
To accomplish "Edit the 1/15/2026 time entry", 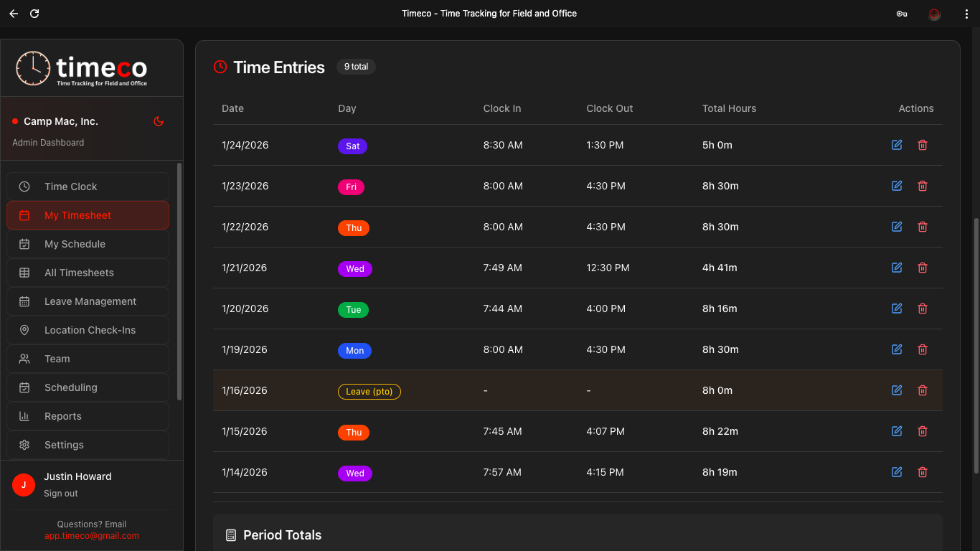I will [x=897, y=431].
